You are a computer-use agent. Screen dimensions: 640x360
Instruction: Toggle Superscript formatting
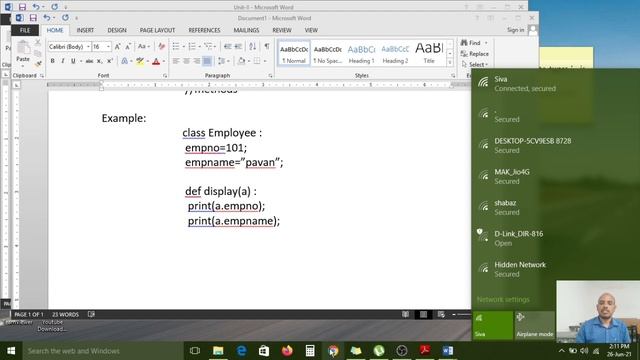click(109, 61)
